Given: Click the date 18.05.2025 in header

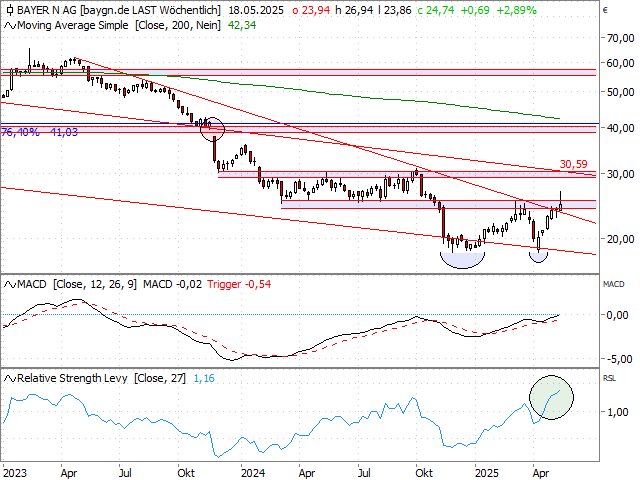Looking at the screenshot, I should (x=256, y=10).
